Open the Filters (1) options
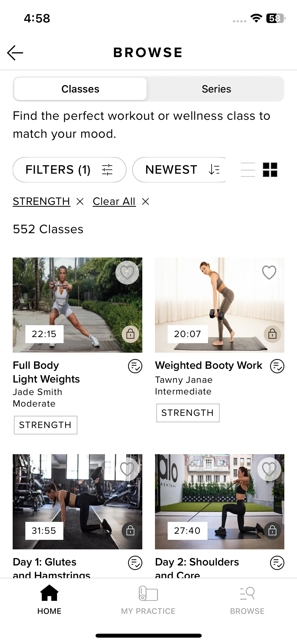 pyautogui.click(x=69, y=170)
